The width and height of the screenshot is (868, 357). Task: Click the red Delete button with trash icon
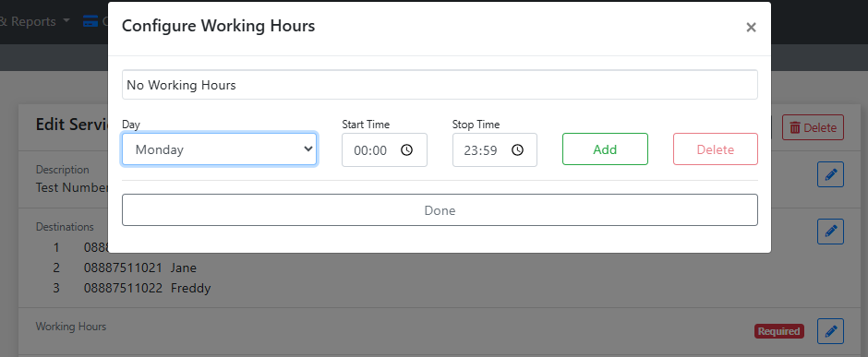[x=813, y=127]
